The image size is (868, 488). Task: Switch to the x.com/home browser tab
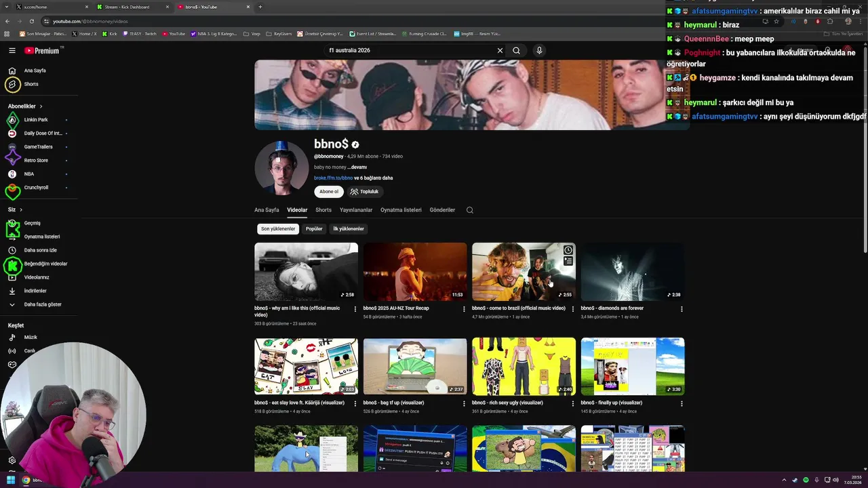click(53, 7)
